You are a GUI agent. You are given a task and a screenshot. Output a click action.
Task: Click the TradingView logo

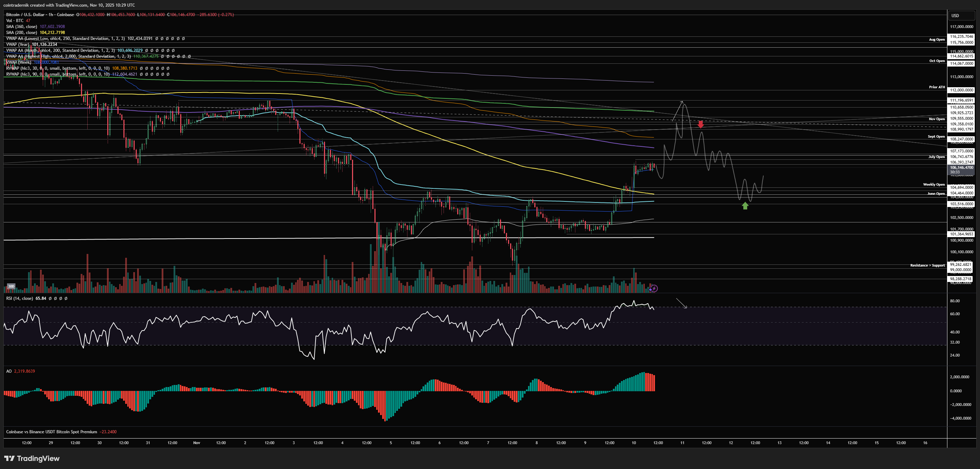(x=32, y=458)
